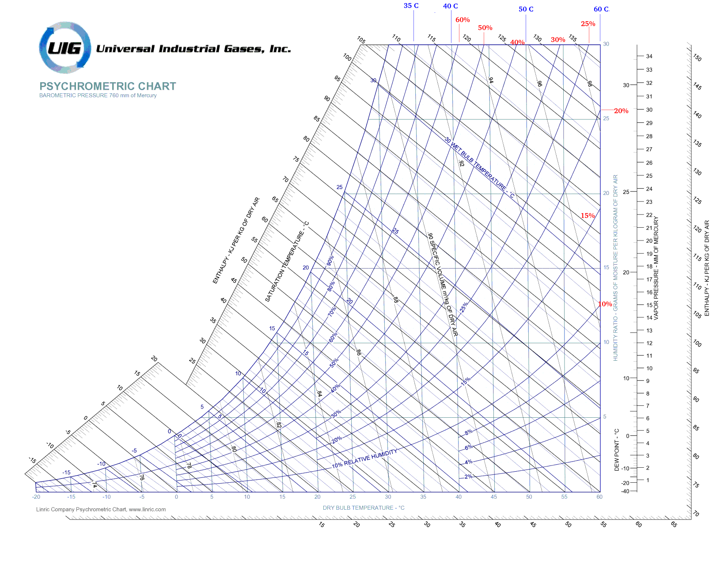Click the blue '90%' saturation curve label
Viewport: 728px width, 561px height.
tap(330, 261)
